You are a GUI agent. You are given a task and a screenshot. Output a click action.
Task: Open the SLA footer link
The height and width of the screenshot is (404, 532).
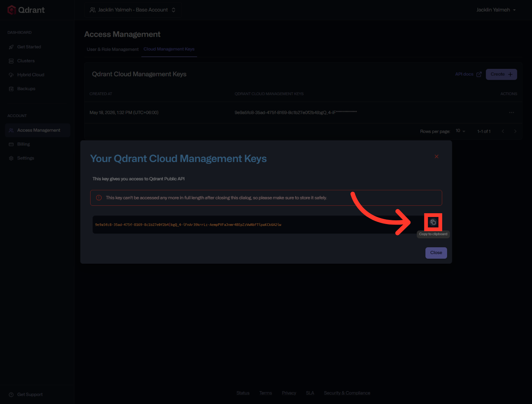pos(310,393)
